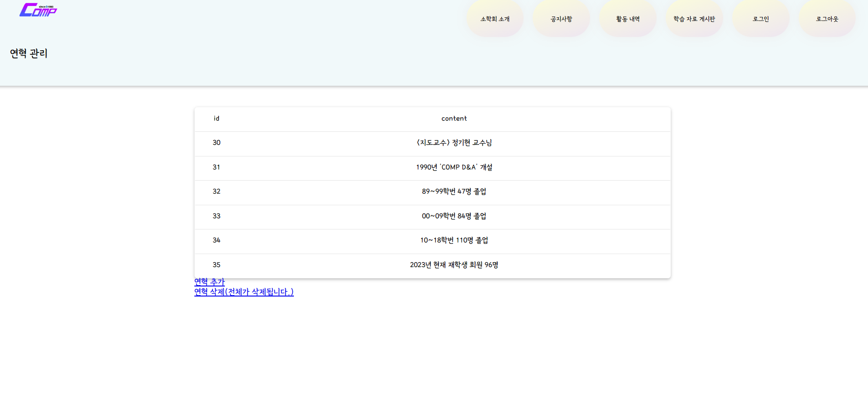The width and height of the screenshot is (868, 411).
Task: Click the 로그아웃 button
Action: tap(827, 19)
